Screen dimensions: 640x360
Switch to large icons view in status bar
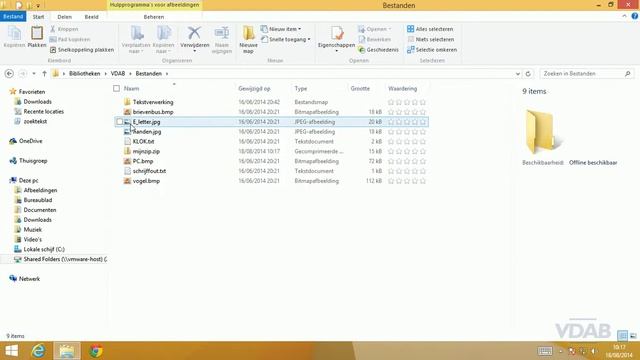[x=633, y=336]
